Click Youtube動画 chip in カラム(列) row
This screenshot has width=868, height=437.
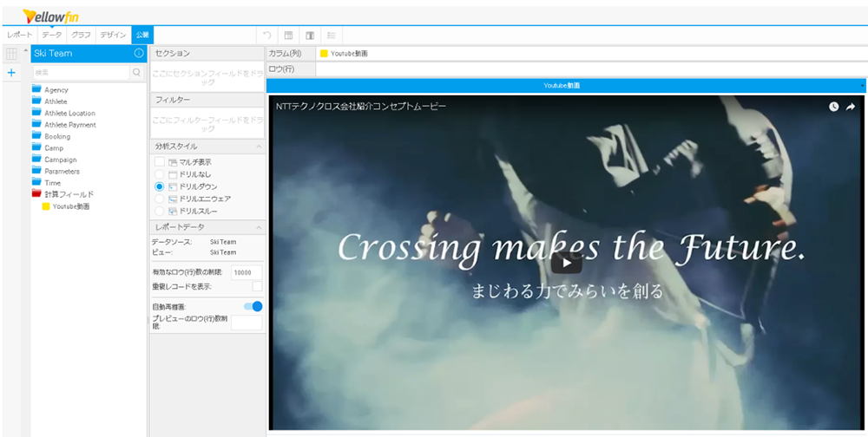pyautogui.click(x=344, y=54)
